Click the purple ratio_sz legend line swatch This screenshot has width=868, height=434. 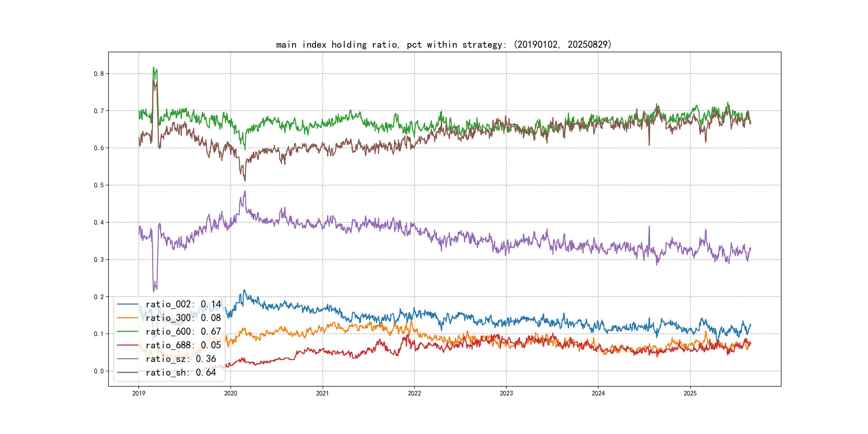point(127,359)
